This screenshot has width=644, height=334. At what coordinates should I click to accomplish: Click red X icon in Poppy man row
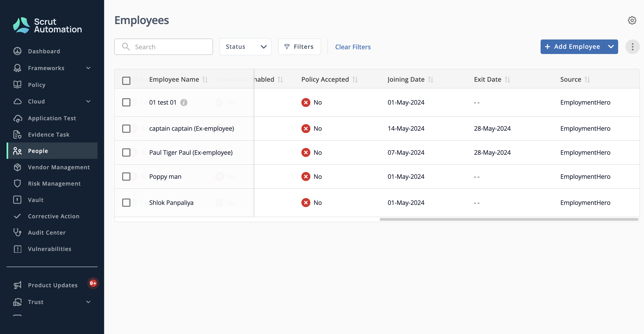tap(305, 176)
